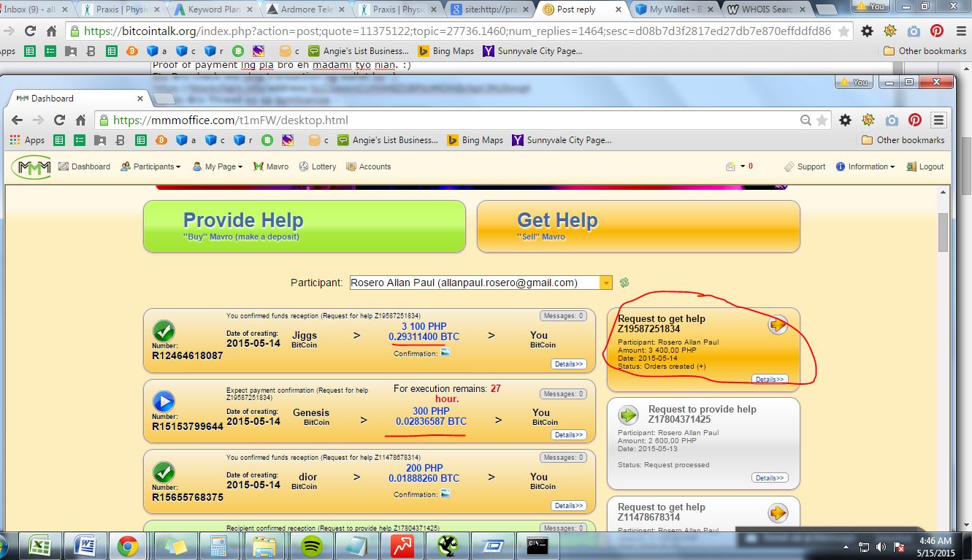Reload page in front Dashboard window
This screenshot has width=972, height=560.
(x=60, y=120)
